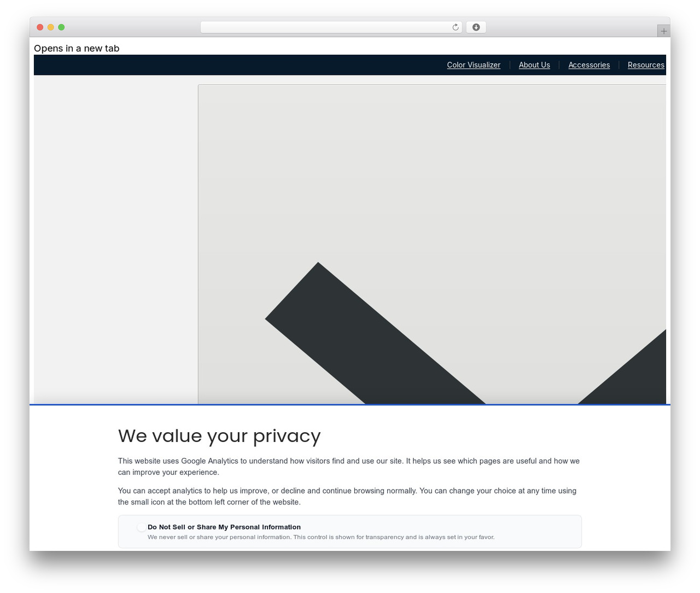The width and height of the screenshot is (700, 593).
Task: Click the "We value your privacy" heading
Action: click(x=219, y=435)
